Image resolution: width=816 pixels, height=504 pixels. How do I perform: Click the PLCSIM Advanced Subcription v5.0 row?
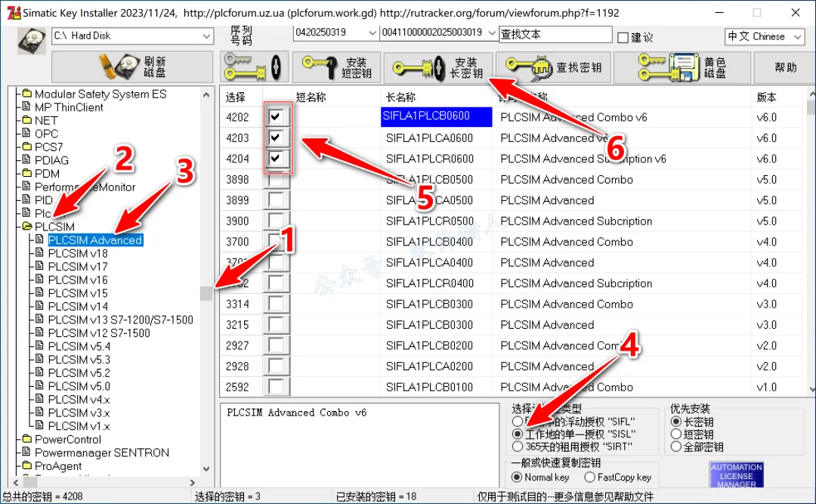[x=512, y=221]
